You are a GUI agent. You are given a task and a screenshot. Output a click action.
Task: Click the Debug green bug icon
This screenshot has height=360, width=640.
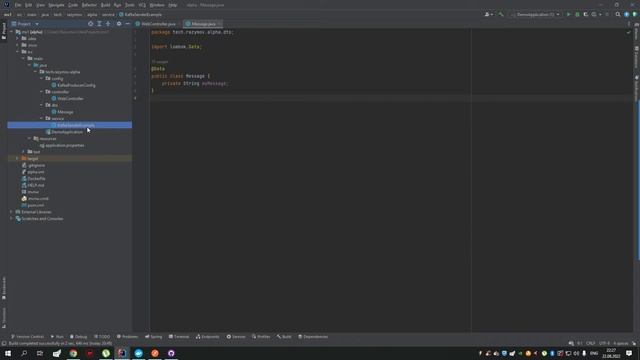point(577,14)
